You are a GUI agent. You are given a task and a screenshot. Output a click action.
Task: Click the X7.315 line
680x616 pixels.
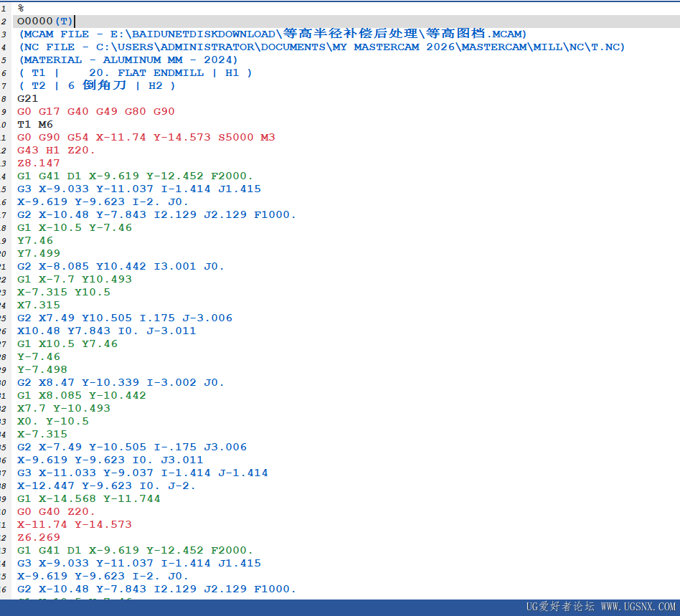(x=39, y=305)
